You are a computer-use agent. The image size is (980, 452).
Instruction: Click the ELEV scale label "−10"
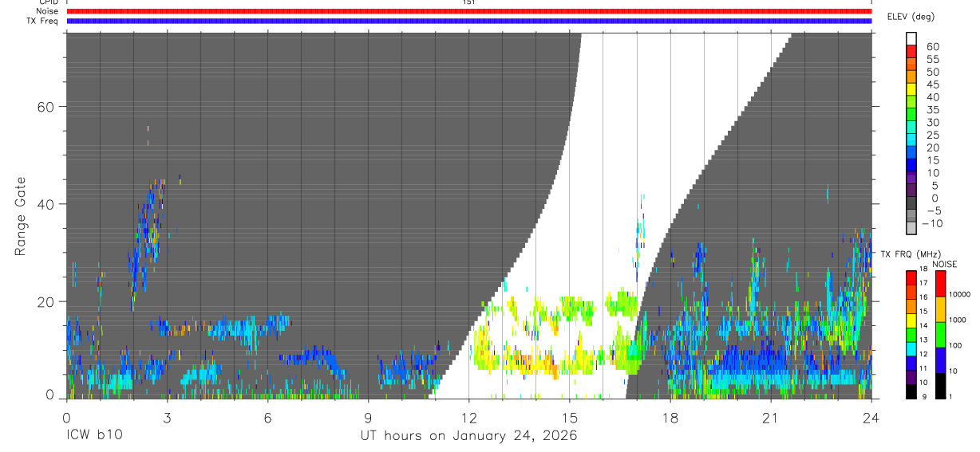[932, 223]
